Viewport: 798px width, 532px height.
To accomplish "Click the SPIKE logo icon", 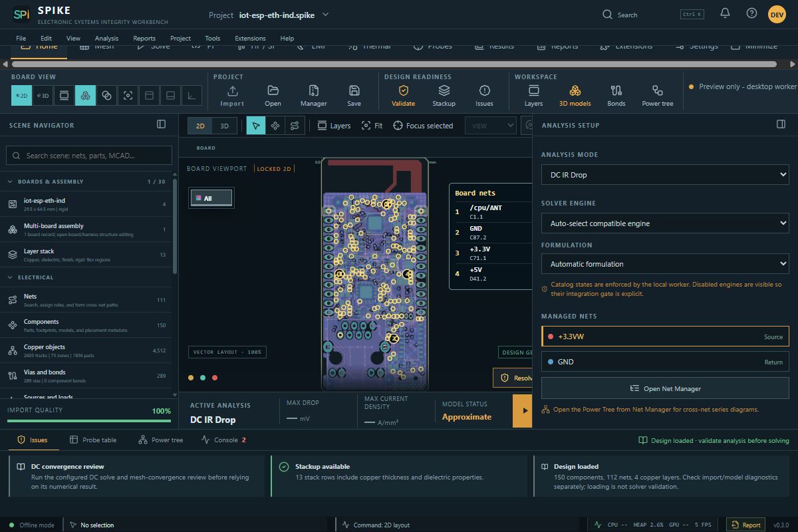I will click(x=21, y=14).
